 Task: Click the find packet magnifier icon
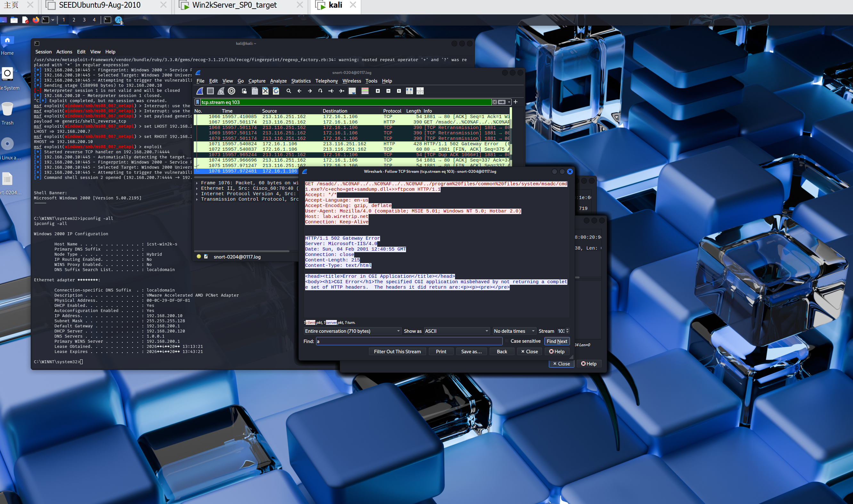coord(288,91)
